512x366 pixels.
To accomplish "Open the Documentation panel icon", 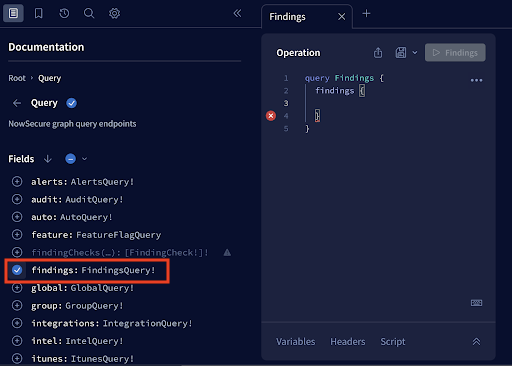I will click(x=13, y=13).
